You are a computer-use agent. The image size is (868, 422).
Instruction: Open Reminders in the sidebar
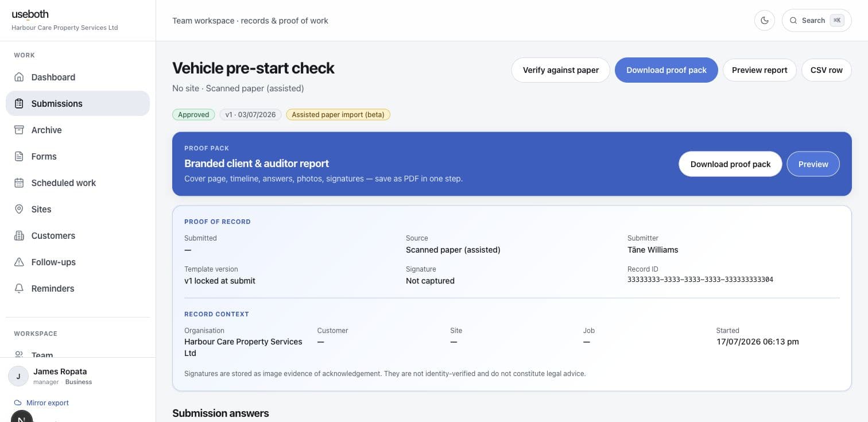pyautogui.click(x=77, y=288)
